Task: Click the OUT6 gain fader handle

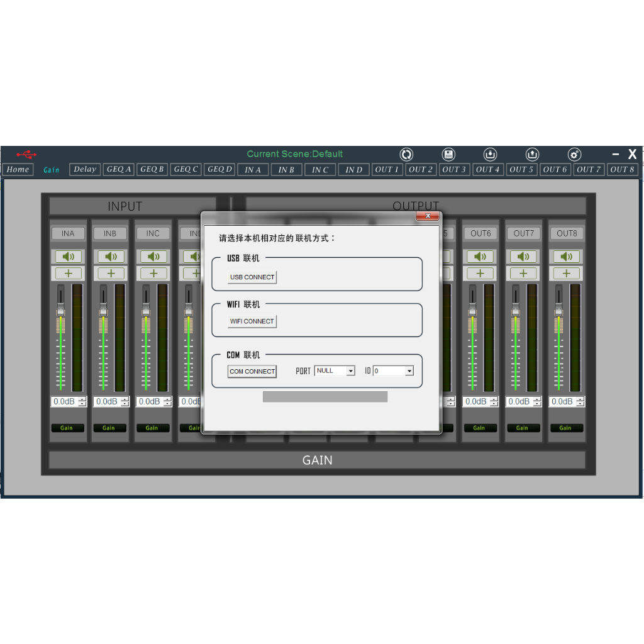Action: [x=473, y=309]
